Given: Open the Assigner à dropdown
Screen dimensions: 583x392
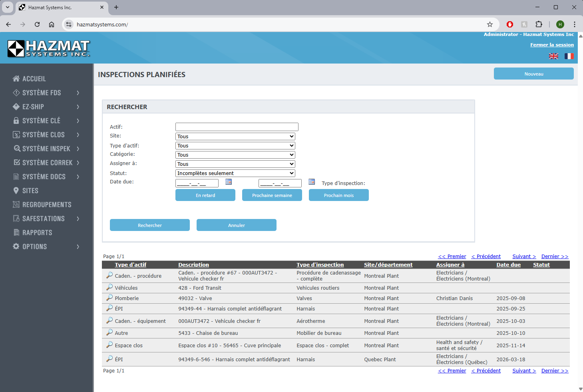Looking at the screenshot, I should 235,164.
